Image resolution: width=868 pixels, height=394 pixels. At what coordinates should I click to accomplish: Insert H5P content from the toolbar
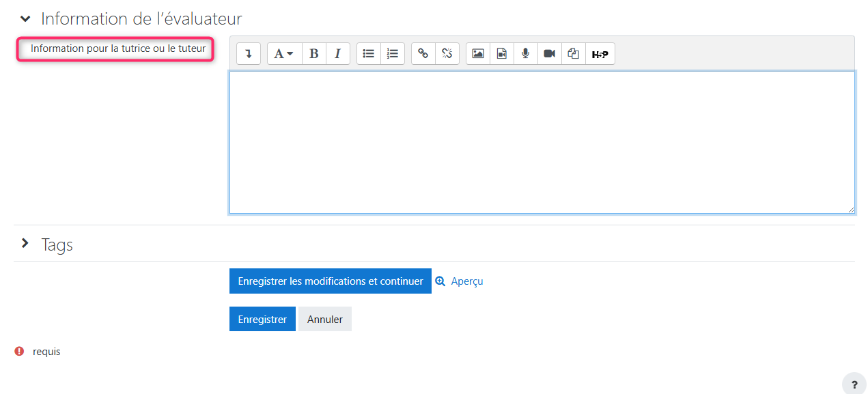pos(600,54)
